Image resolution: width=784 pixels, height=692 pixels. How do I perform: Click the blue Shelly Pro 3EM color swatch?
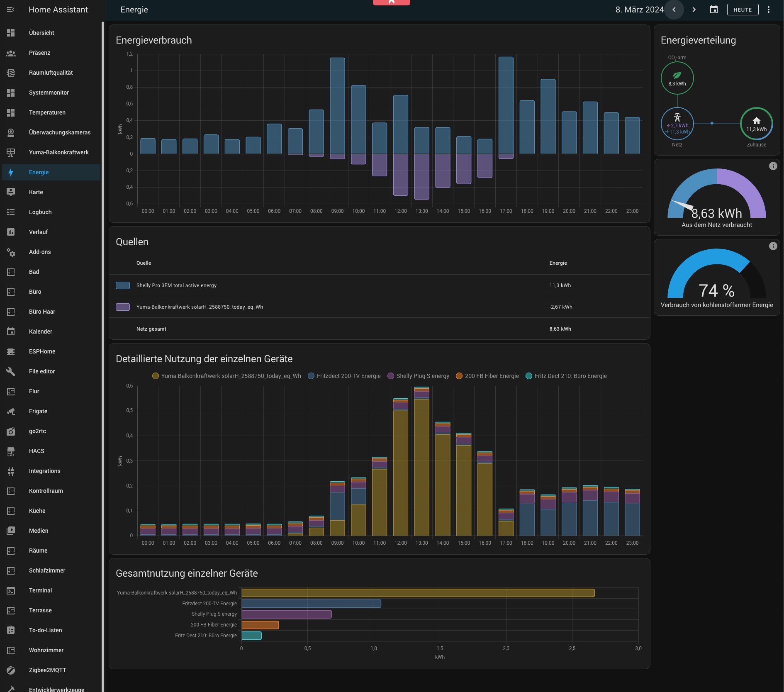[x=123, y=285]
